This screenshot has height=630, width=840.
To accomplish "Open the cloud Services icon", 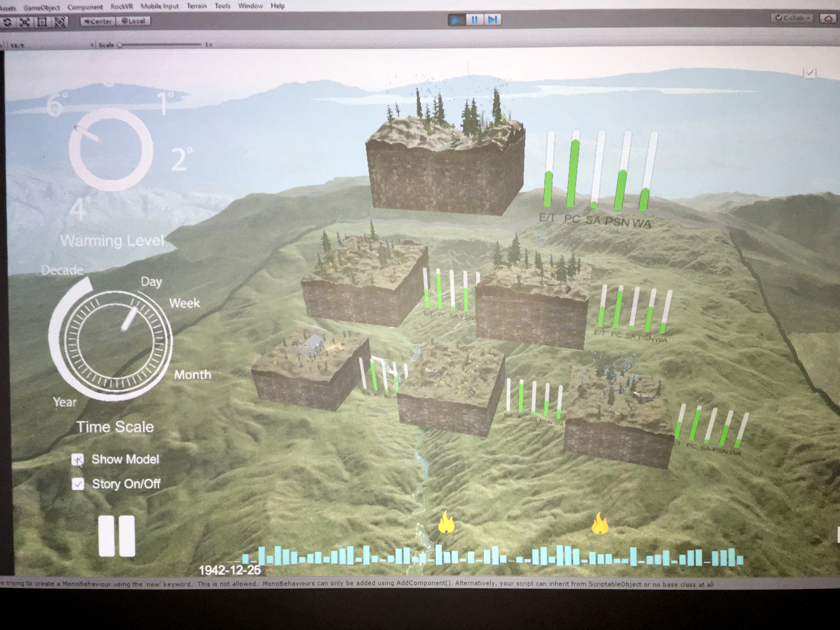I will click(x=829, y=19).
